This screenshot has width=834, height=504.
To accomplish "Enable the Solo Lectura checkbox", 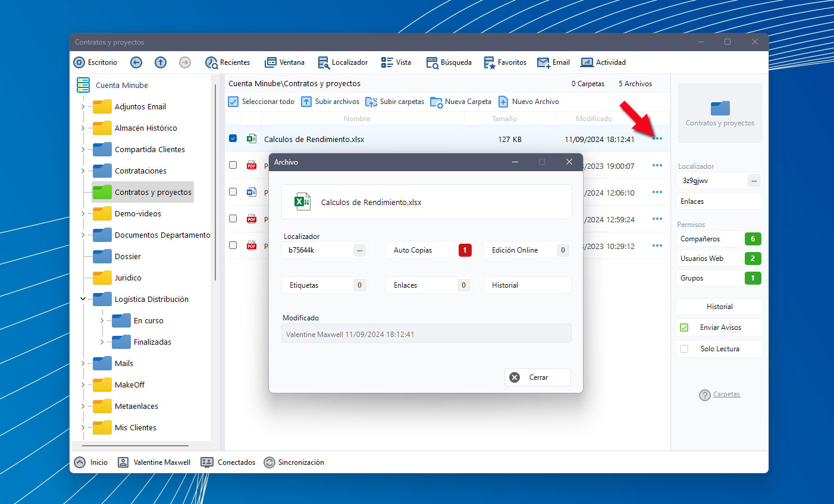I will tap(684, 349).
